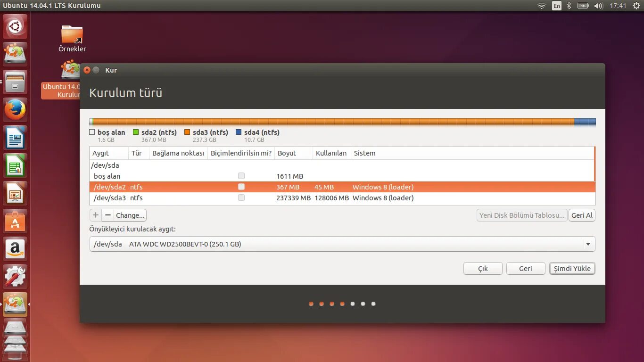
Task: Launch Firefox web browser
Action: (15, 110)
